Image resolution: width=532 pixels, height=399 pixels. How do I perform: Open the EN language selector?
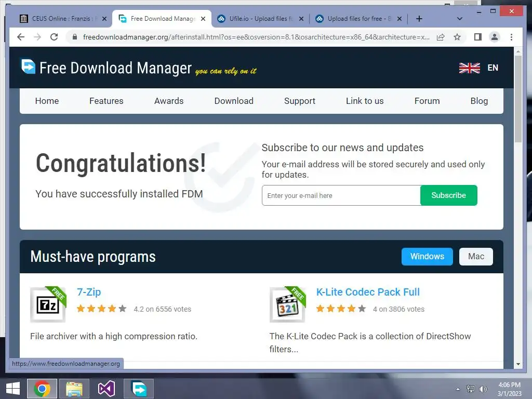[x=493, y=68]
